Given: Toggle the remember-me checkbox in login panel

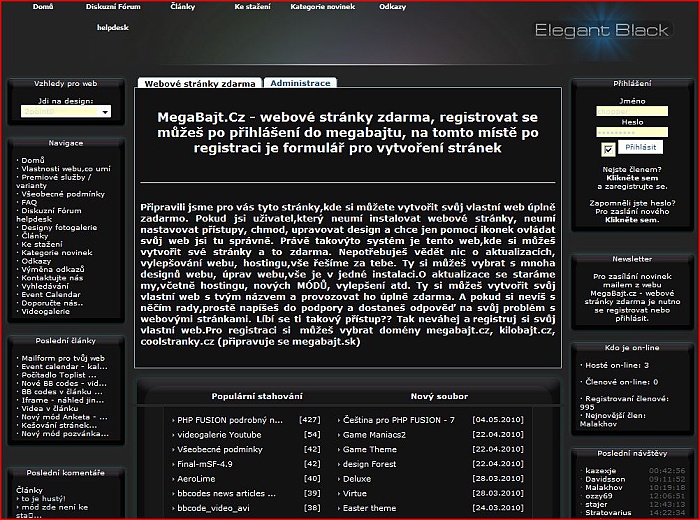Looking at the screenshot, I should 608,149.
